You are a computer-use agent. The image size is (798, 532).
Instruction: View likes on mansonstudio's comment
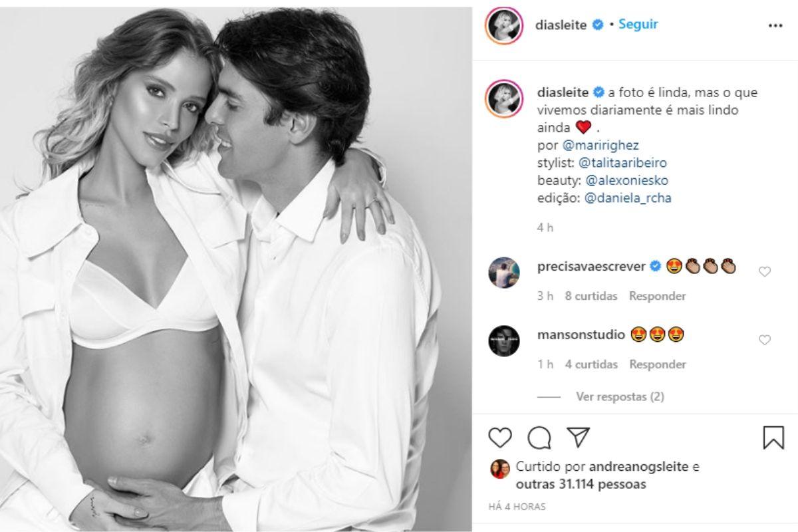click(x=591, y=364)
